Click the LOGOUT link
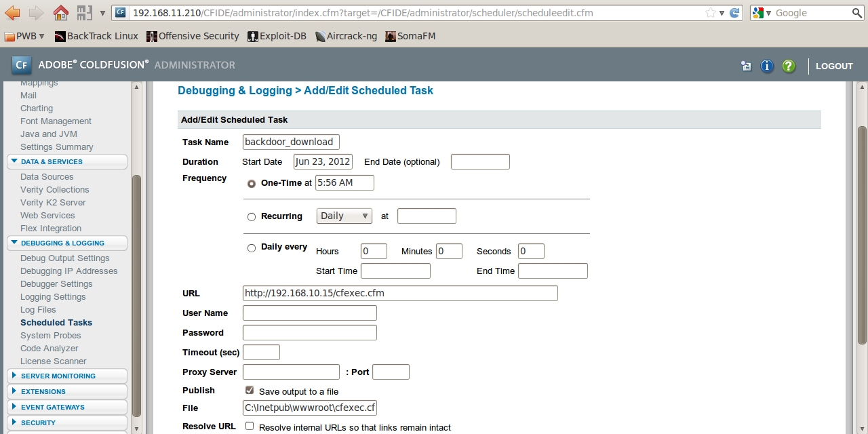The image size is (868, 434). coord(833,66)
